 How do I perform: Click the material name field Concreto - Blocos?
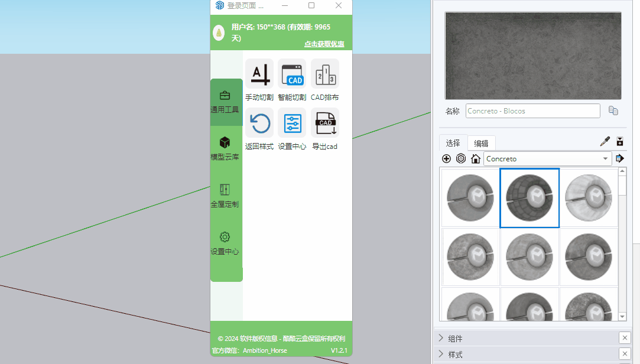point(532,111)
